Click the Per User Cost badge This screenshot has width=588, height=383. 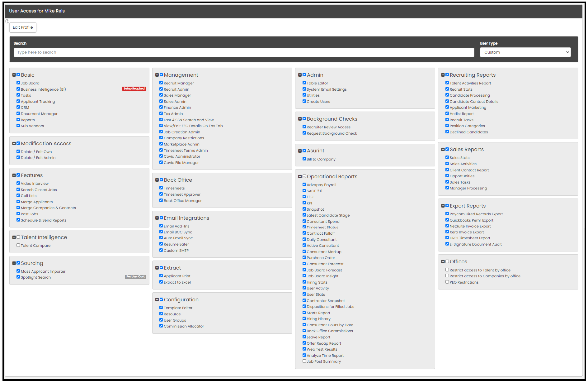click(135, 277)
